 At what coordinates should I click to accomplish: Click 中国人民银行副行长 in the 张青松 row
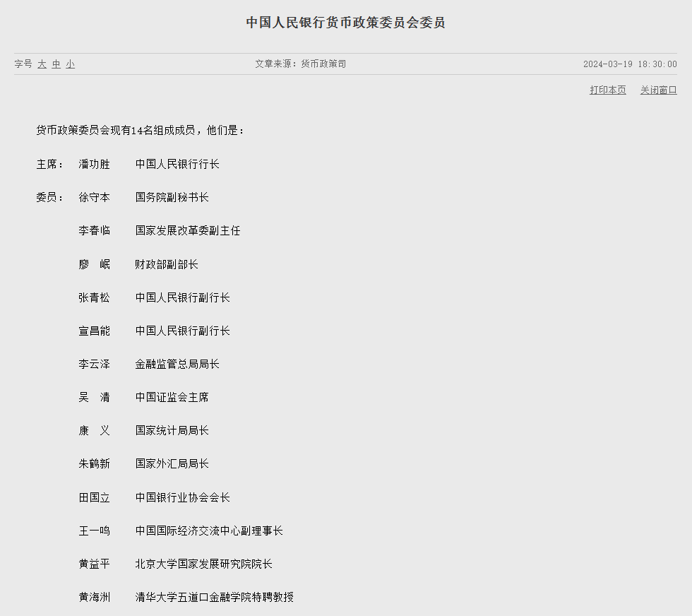tap(183, 297)
